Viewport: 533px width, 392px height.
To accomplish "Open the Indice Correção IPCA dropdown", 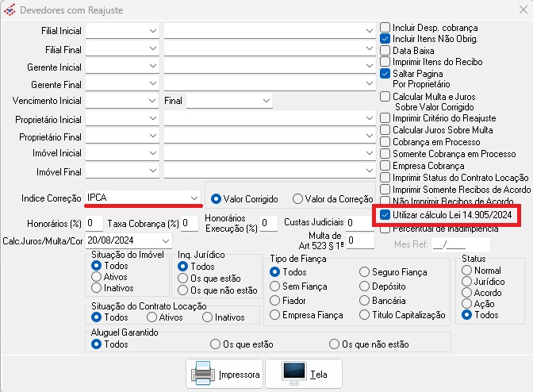I will point(194,197).
